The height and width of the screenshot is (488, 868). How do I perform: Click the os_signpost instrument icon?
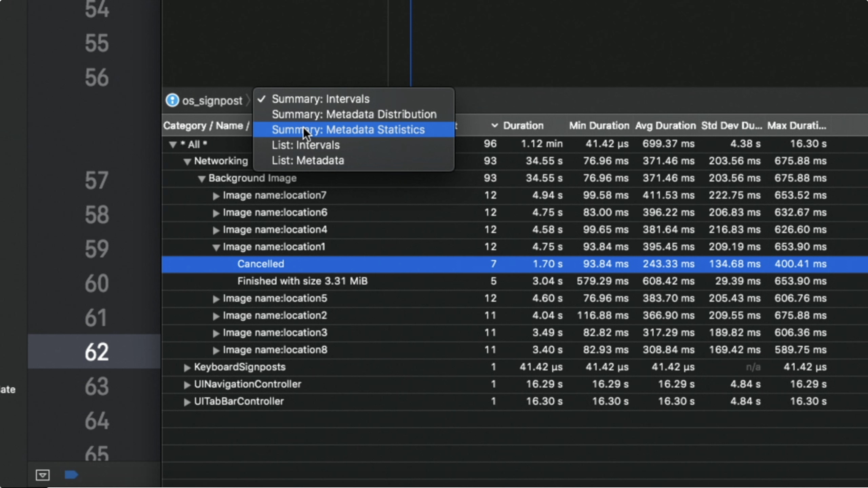pos(172,100)
